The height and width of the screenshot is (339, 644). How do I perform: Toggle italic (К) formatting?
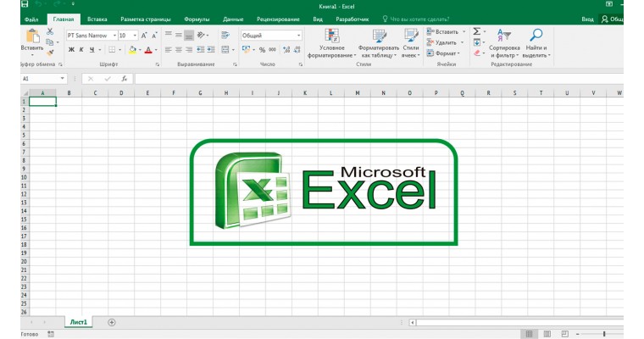coord(81,50)
